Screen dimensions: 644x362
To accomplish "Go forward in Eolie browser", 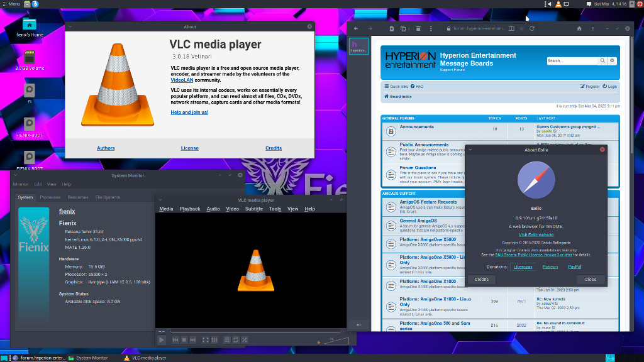I will (370, 29).
